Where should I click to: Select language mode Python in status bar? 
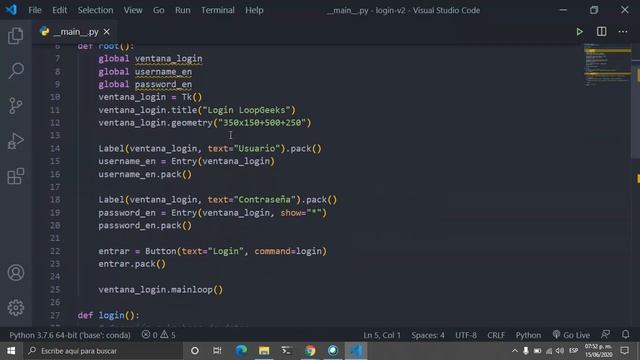[528, 335]
